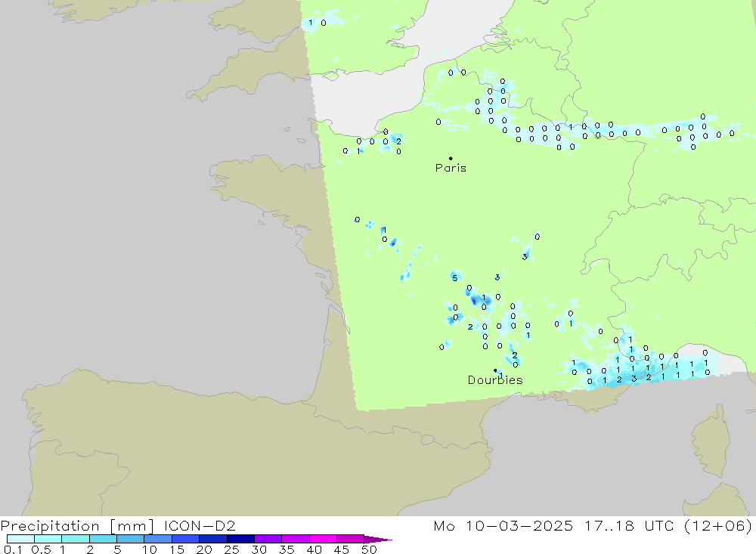The width and height of the screenshot is (756, 554).
Task: Click the Dourbies city marker dot
Action: (x=495, y=370)
